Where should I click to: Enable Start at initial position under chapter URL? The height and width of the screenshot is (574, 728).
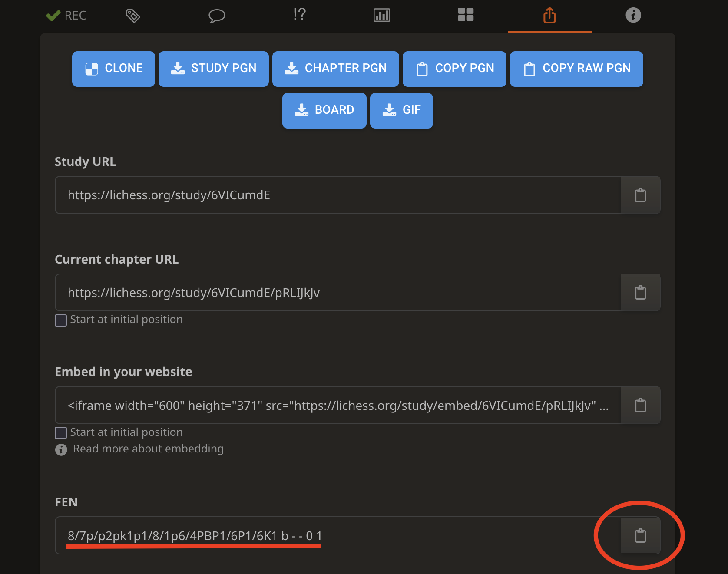(x=61, y=320)
